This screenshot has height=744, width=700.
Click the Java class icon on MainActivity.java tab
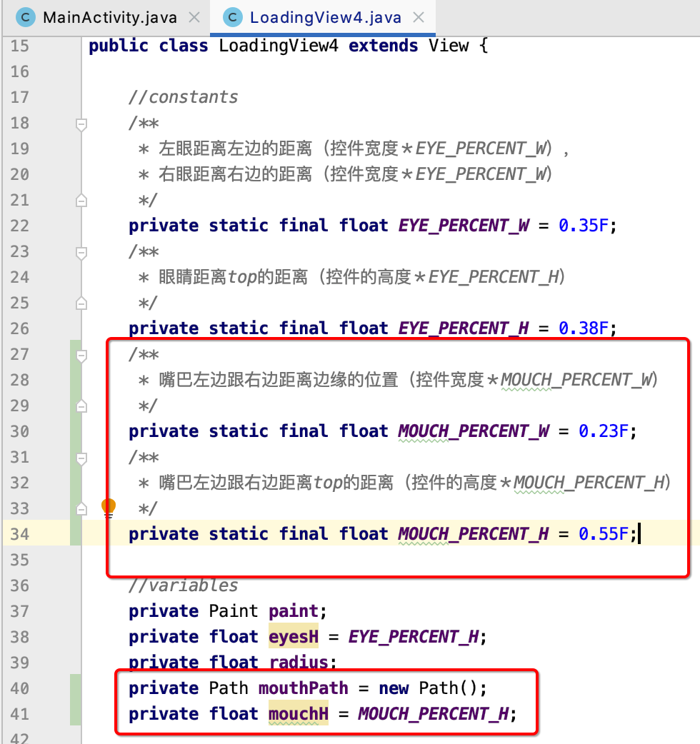25,18
